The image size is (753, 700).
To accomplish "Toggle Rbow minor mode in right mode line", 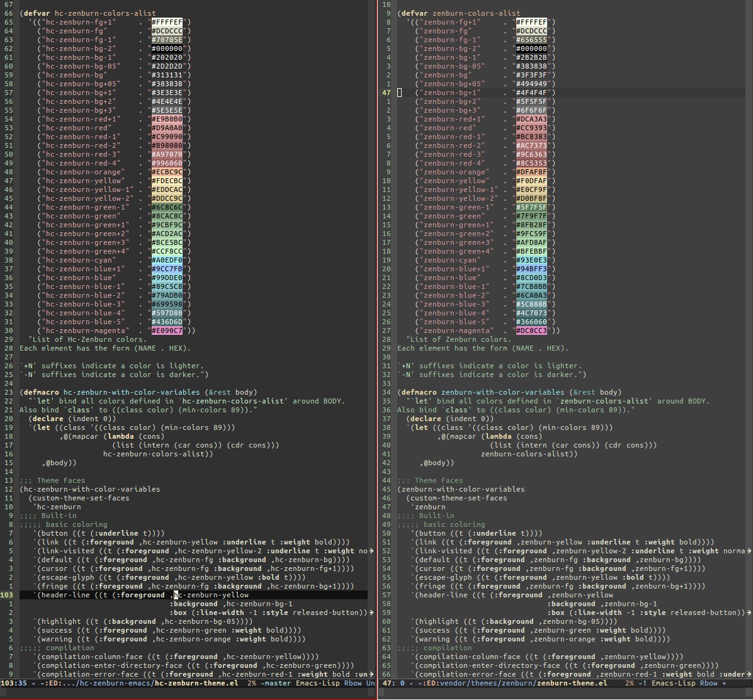I will 708,683.
